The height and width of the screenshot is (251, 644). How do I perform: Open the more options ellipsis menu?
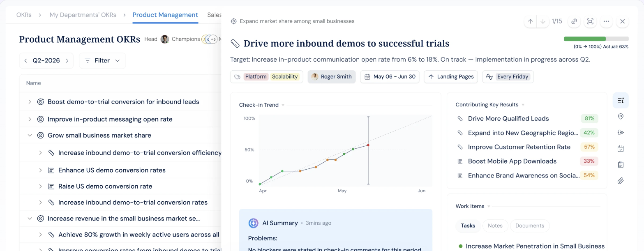[606, 21]
